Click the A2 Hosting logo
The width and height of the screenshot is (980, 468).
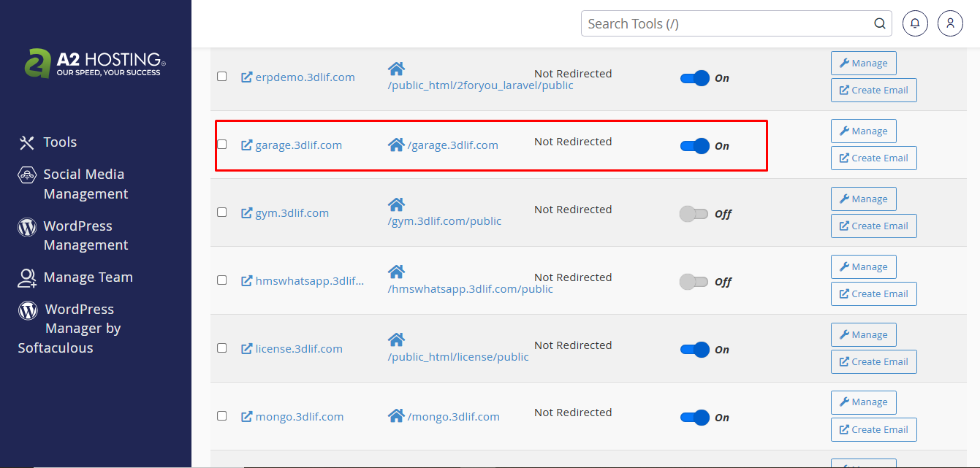click(95, 64)
